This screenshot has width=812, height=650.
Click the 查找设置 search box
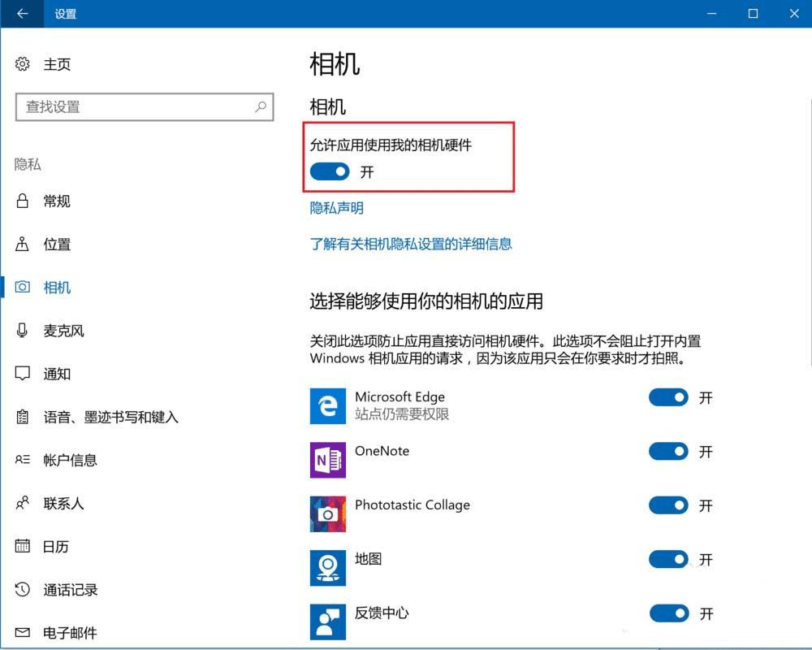145,106
